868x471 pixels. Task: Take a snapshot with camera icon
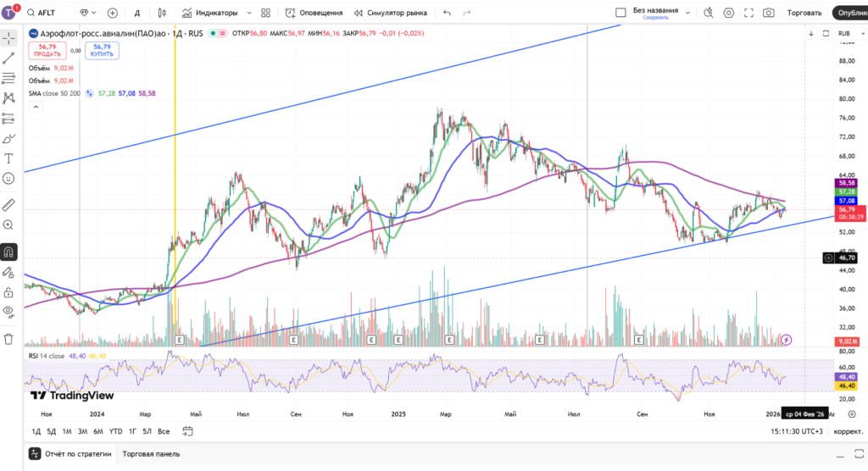click(x=768, y=13)
